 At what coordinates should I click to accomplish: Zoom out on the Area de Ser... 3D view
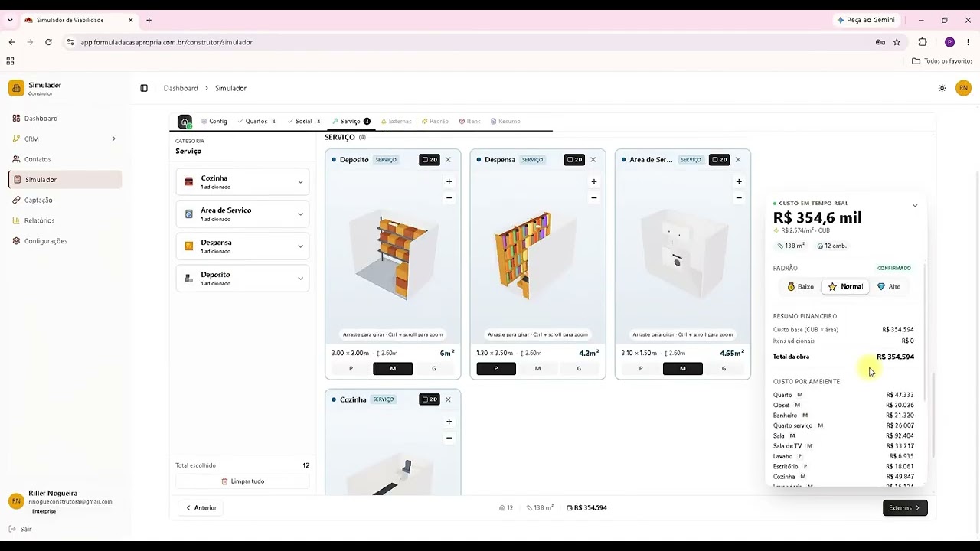(739, 197)
